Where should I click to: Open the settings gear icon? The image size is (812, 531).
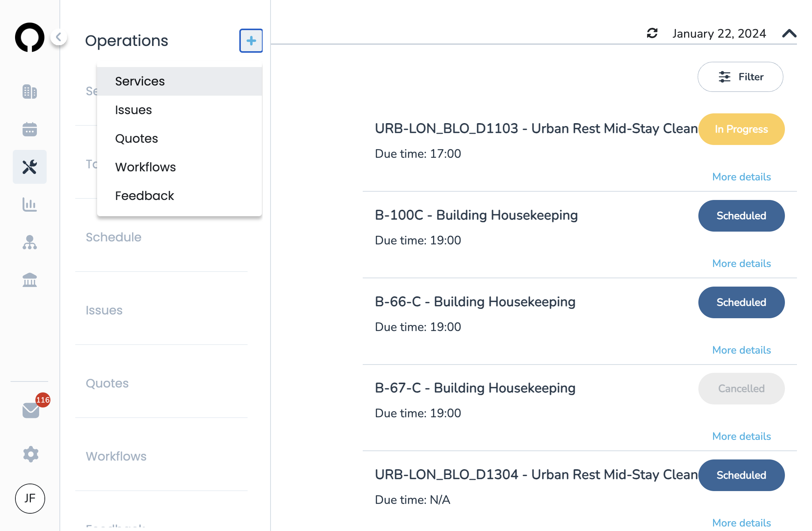click(30, 454)
